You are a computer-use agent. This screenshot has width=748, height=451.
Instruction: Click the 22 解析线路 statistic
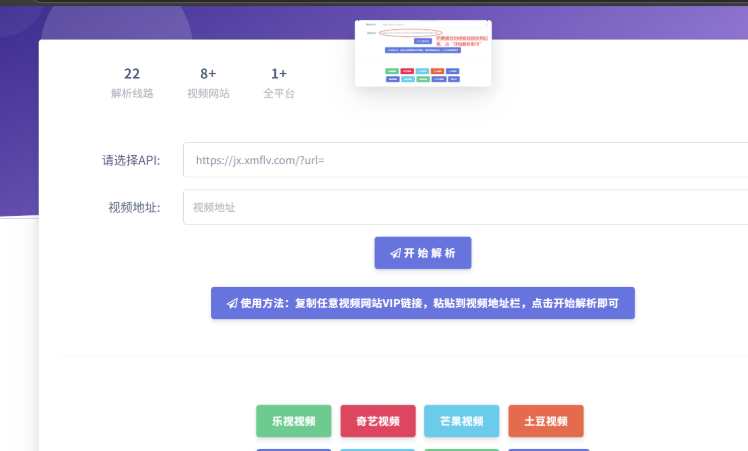[x=132, y=83]
